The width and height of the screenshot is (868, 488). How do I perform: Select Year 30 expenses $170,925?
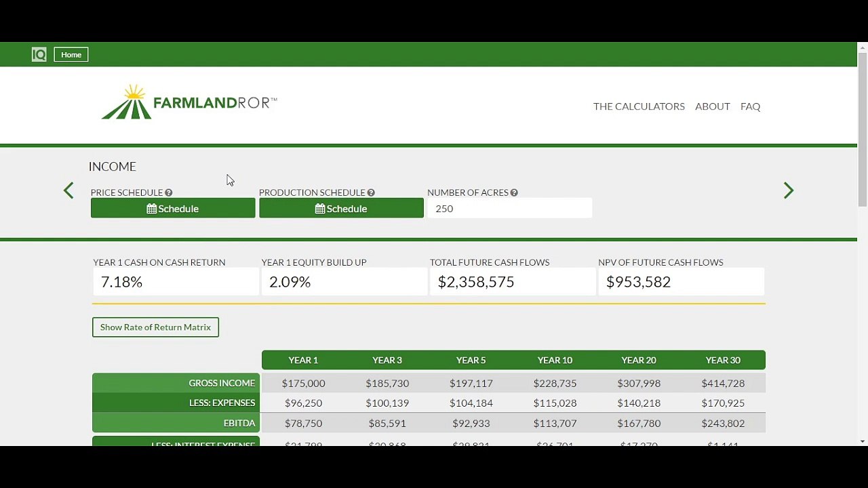click(723, 403)
